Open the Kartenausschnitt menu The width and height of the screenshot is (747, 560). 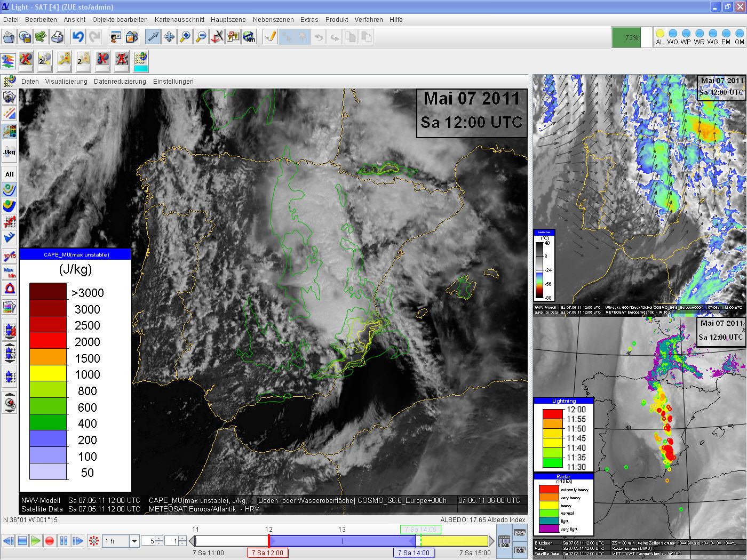point(179,20)
